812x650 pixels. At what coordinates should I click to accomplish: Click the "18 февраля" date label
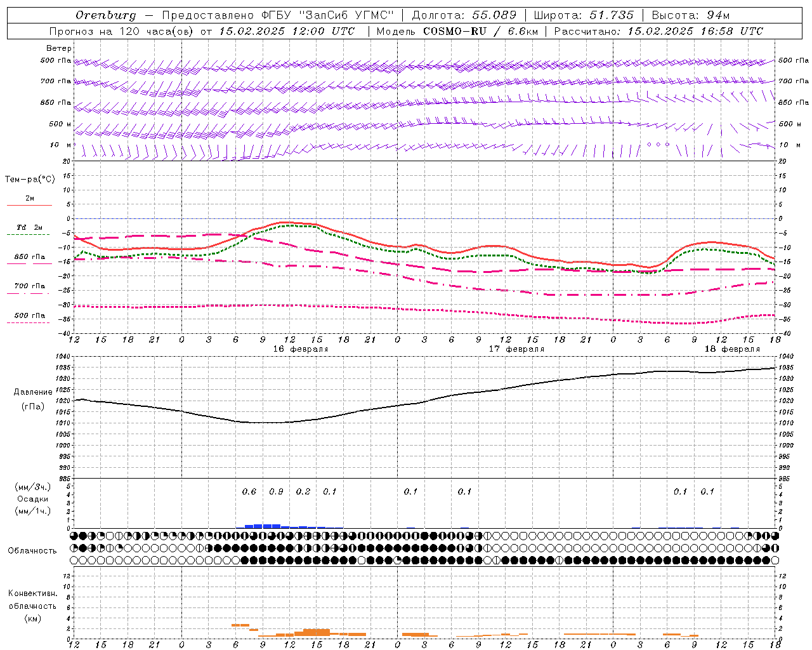coord(732,349)
